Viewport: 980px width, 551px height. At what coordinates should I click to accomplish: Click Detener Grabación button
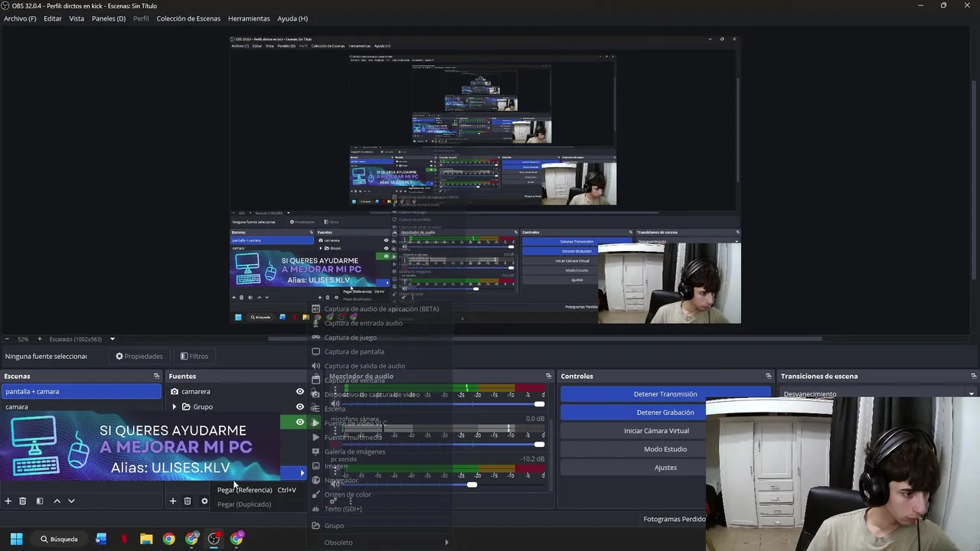click(665, 412)
